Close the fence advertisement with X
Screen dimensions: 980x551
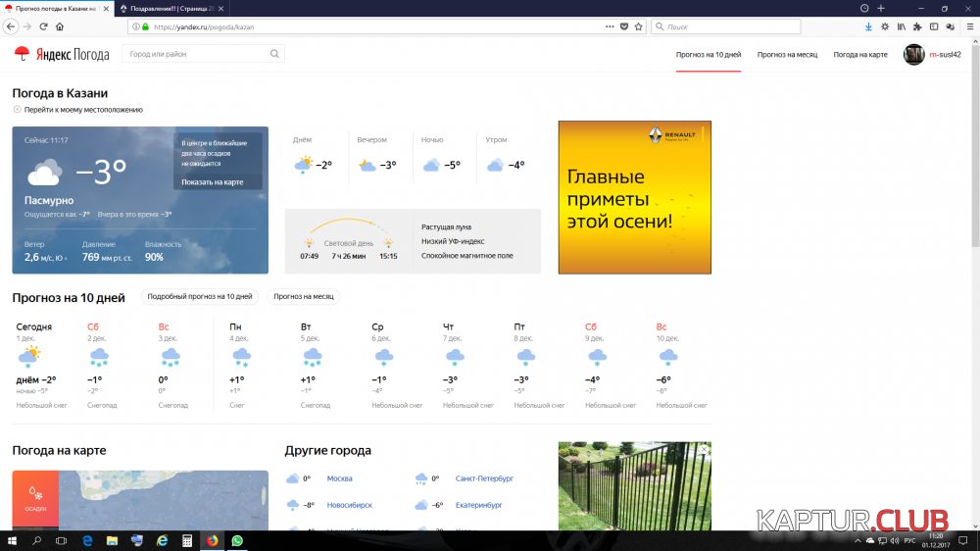pyautogui.click(x=704, y=449)
